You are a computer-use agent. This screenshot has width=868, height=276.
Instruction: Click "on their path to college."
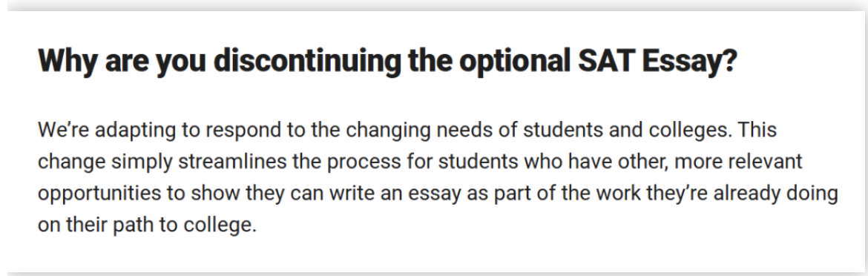147,226
